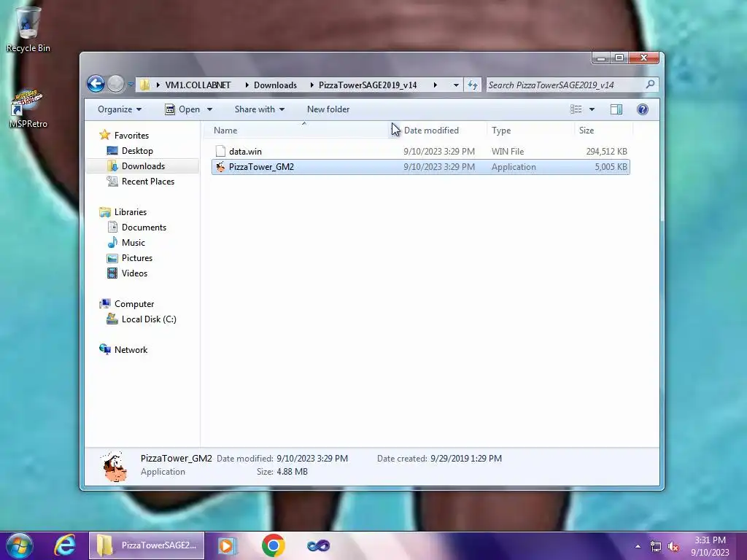Open the MSPRetro desktop shortcut
Image resolution: width=747 pixels, height=560 pixels.
[x=28, y=109]
